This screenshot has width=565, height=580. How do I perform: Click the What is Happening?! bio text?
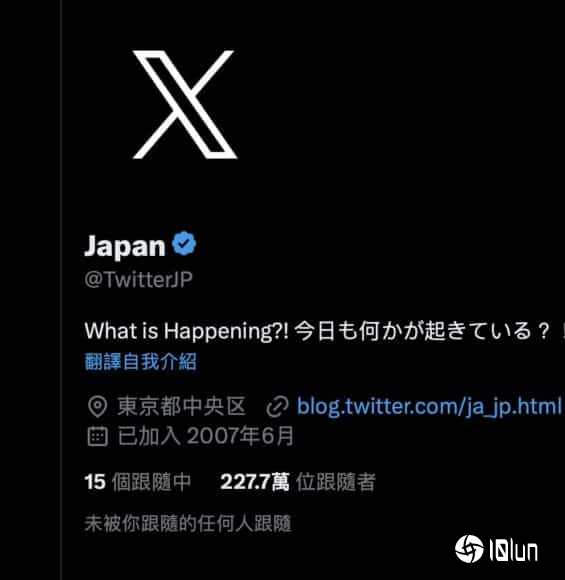pos(186,331)
